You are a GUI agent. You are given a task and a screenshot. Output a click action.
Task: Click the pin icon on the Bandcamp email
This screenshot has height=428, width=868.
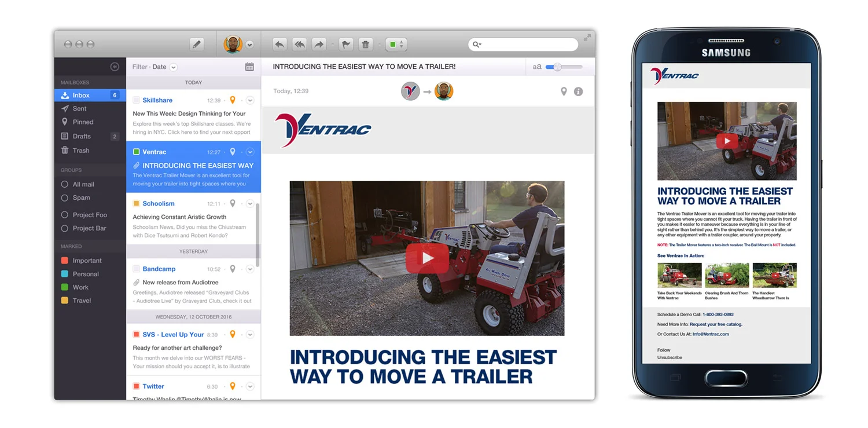233,269
